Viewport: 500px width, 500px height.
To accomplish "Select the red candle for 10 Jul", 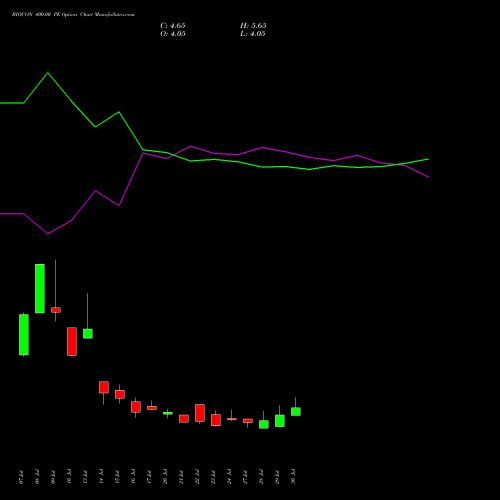I will [x=72, y=341].
